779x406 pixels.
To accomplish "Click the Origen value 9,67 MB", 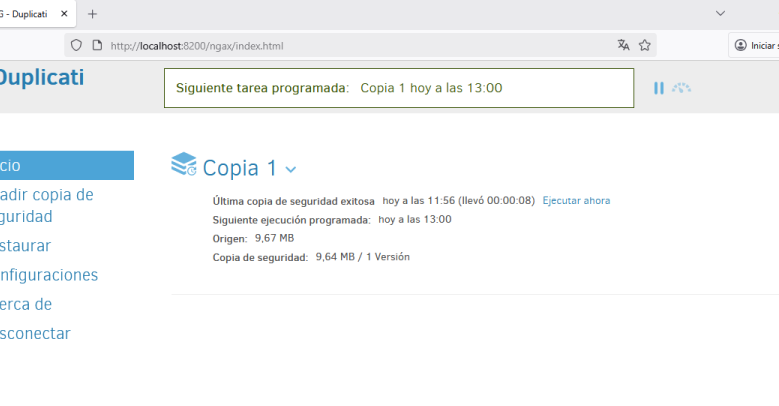I will [x=275, y=239].
